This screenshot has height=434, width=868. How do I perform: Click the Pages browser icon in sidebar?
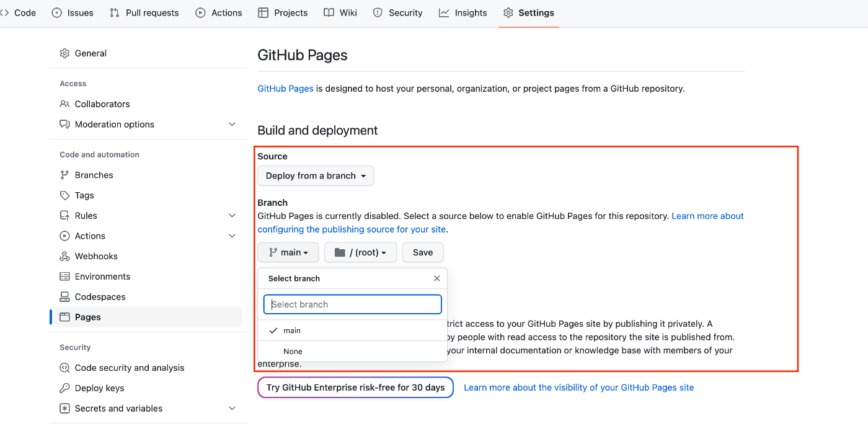(64, 317)
